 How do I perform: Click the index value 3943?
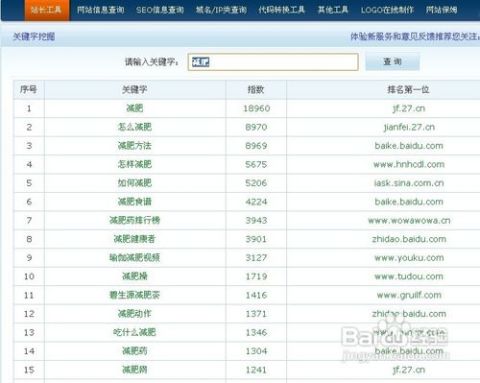256,220
